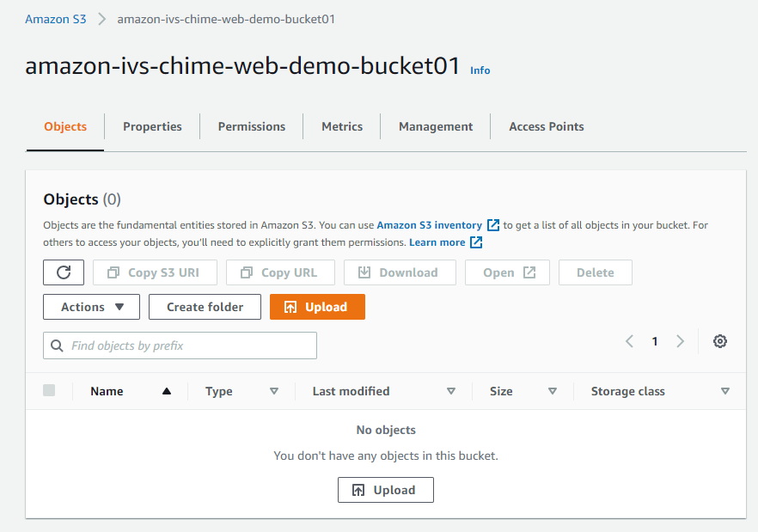Click the Storage class column header

click(x=628, y=391)
